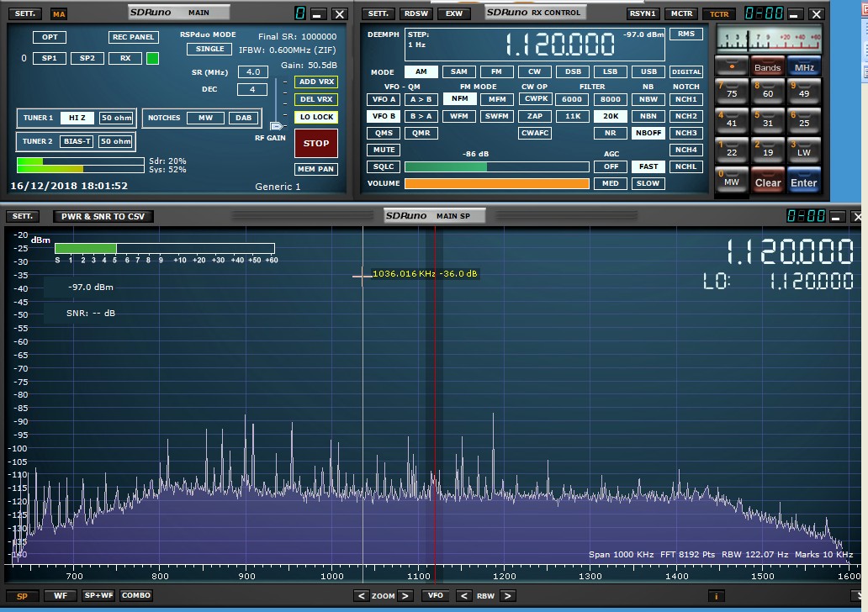Switch mode to USB
868x612 pixels.
click(648, 71)
